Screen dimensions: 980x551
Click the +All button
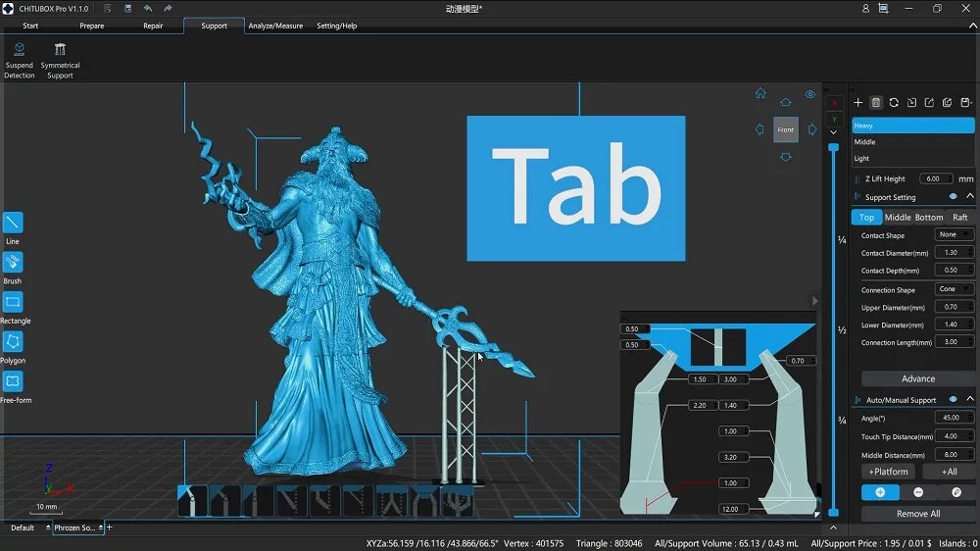tap(949, 472)
